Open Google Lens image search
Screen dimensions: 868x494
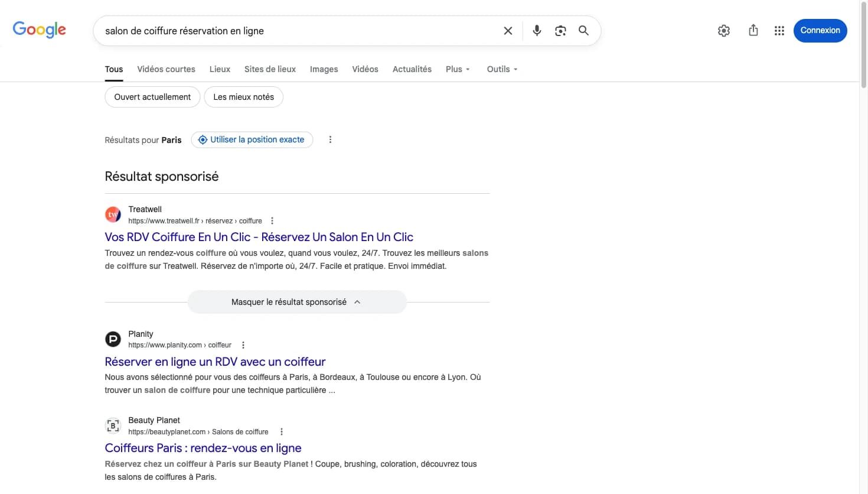point(560,30)
